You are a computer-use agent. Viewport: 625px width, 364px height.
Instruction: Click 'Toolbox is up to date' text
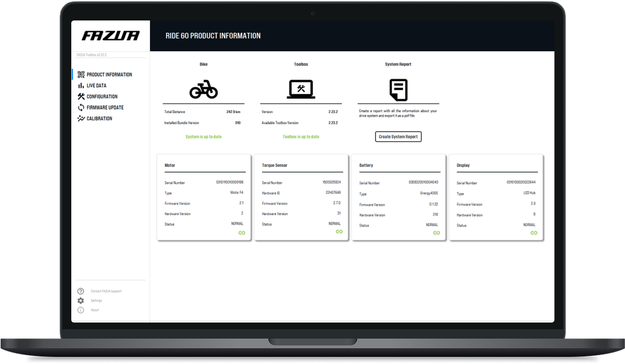[301, 137]
